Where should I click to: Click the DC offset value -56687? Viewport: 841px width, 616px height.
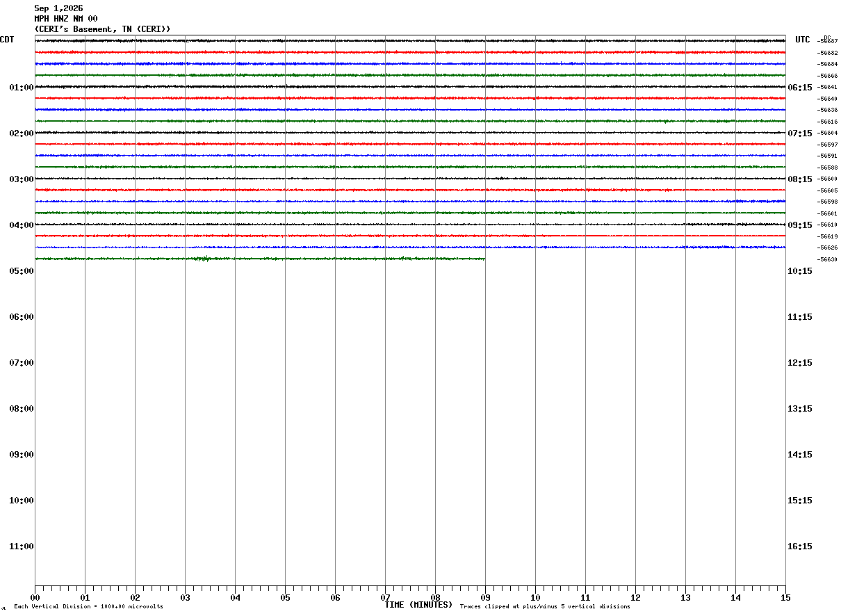pyautogui.click(x=827, y=42)
